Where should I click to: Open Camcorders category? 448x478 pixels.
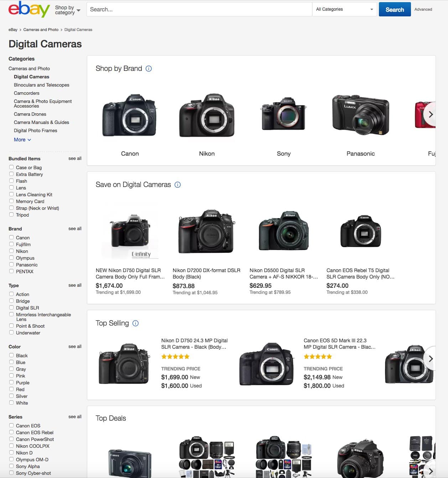click(27, 93)
